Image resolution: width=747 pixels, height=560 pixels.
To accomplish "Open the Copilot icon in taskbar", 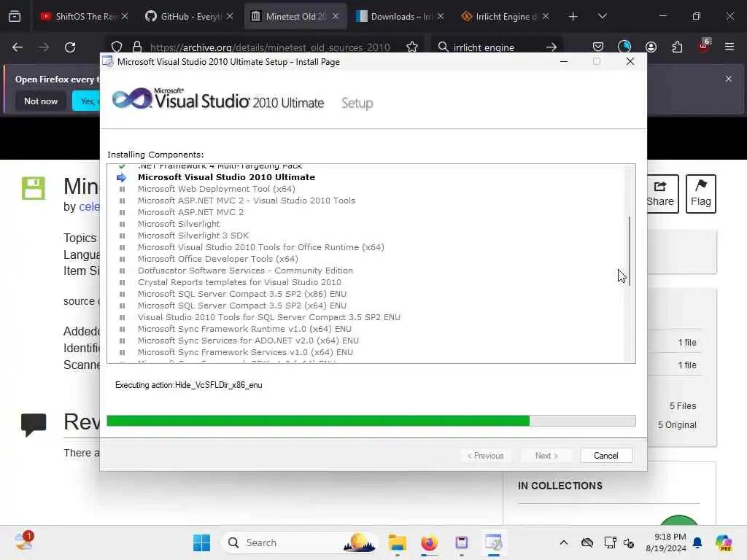I will pyautogui.click(x=724, y=542).
